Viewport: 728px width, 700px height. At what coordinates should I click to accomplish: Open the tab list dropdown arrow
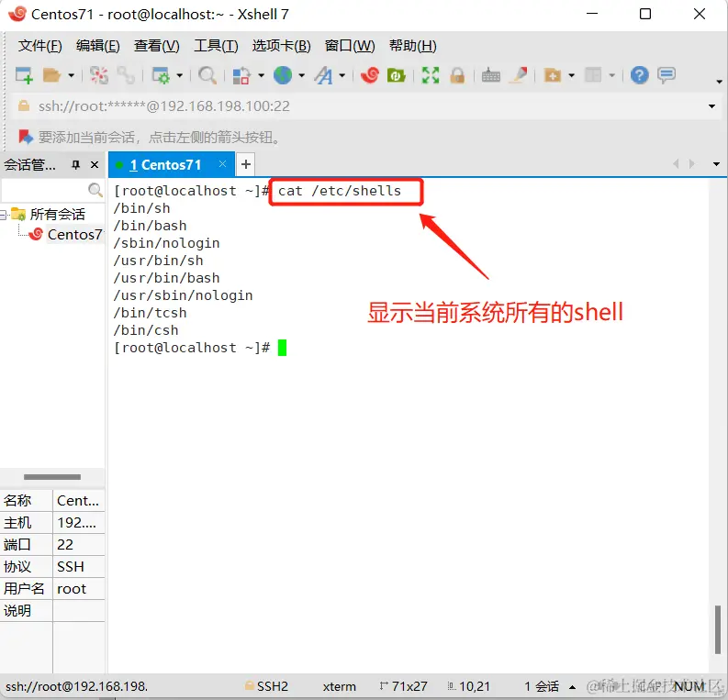[x=716, y=164]
